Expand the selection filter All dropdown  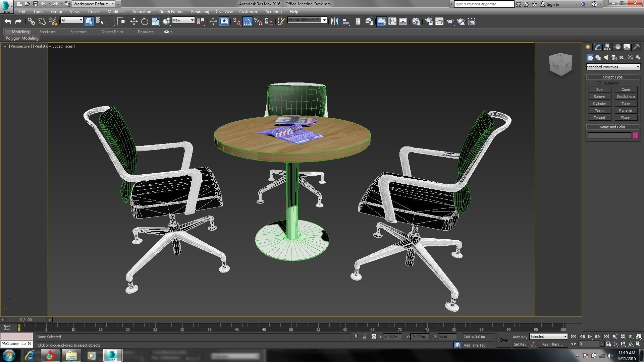pos(72,20)
